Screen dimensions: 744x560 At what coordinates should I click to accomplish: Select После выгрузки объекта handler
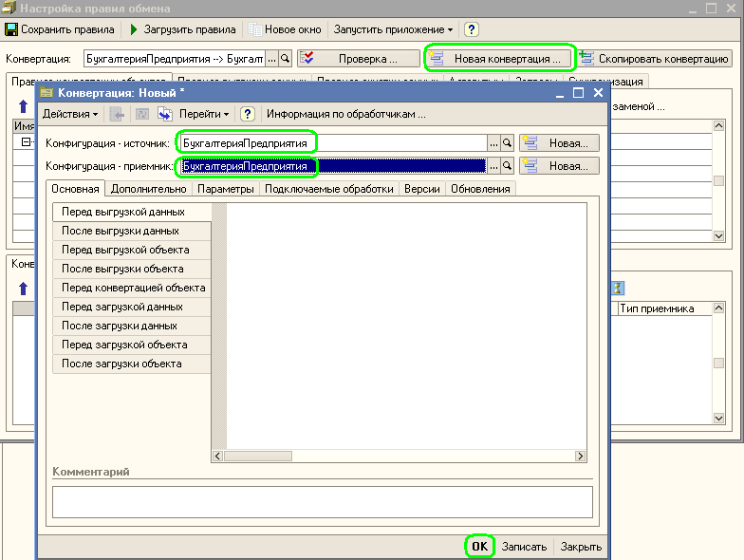pyautogui.click(x=131, y=270)
